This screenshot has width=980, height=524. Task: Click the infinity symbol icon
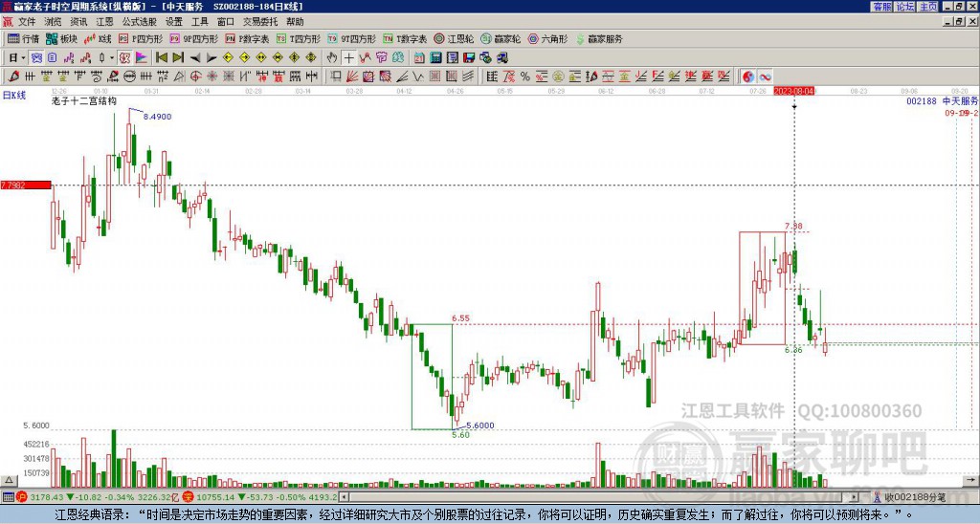point(765,76)
